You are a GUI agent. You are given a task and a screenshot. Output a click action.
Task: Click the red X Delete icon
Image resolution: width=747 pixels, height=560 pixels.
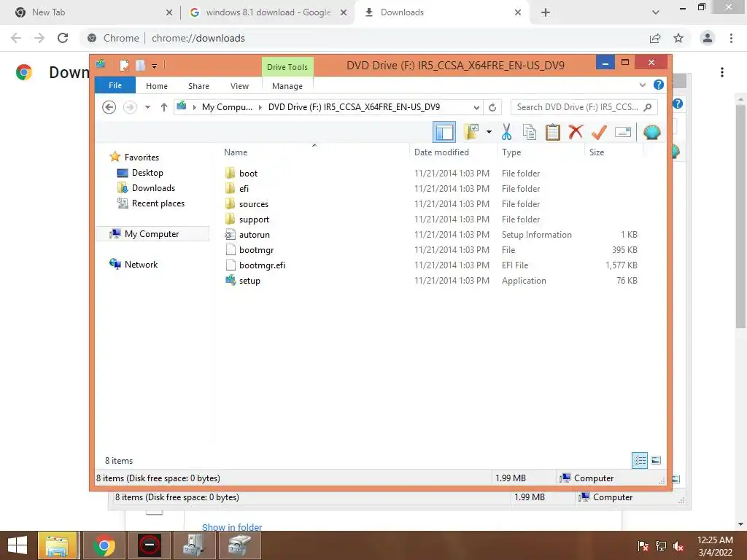point(576,131)
